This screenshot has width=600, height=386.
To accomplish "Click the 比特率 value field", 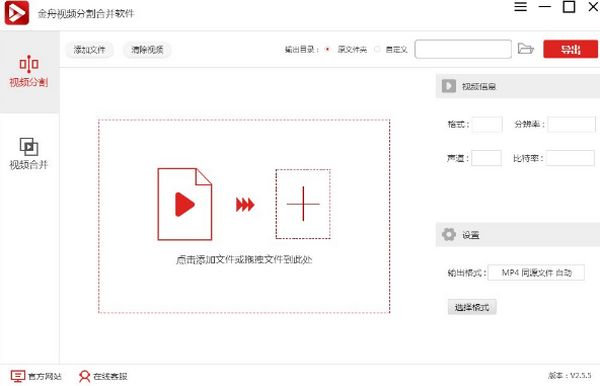I will pyautogui.click(x=570, y=158).
